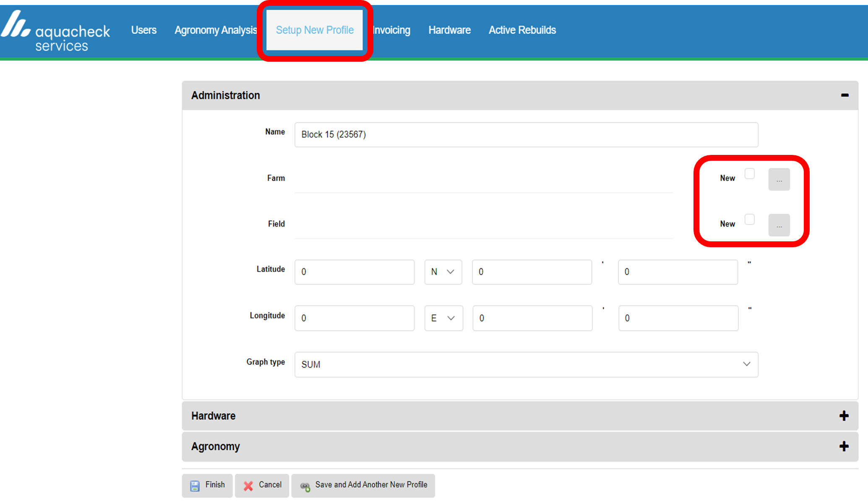The width and height of the screenshot is (868, 502).
Task: Click the Latitude minutes input field
Action: (x=532, y=272)
